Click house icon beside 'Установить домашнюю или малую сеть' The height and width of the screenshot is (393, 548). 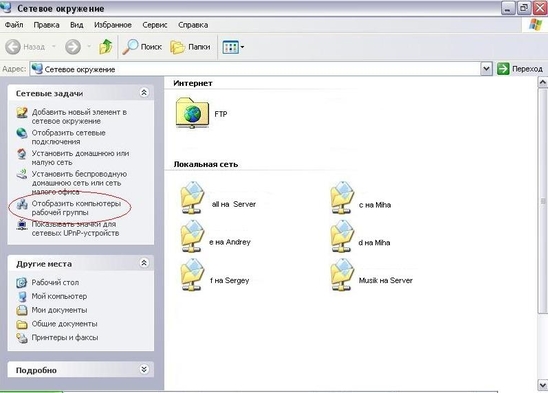click(x=22, y=154)
